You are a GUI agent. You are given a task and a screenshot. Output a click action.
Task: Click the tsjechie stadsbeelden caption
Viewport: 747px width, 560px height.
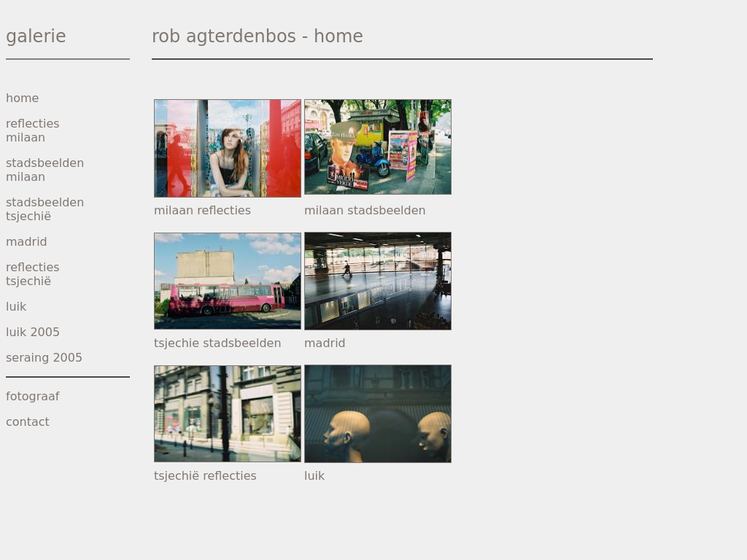(x=217, y=343)
